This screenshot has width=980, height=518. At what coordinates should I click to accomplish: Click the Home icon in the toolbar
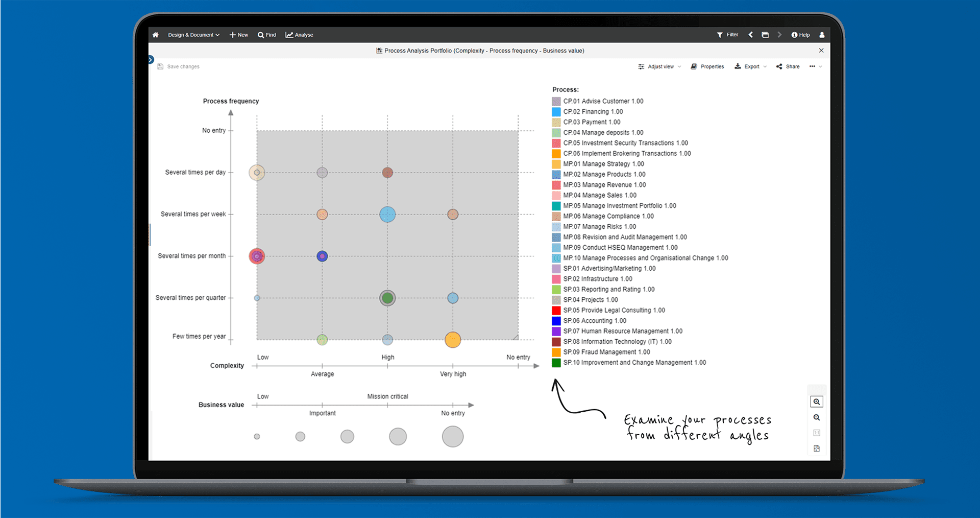(155, 35)
